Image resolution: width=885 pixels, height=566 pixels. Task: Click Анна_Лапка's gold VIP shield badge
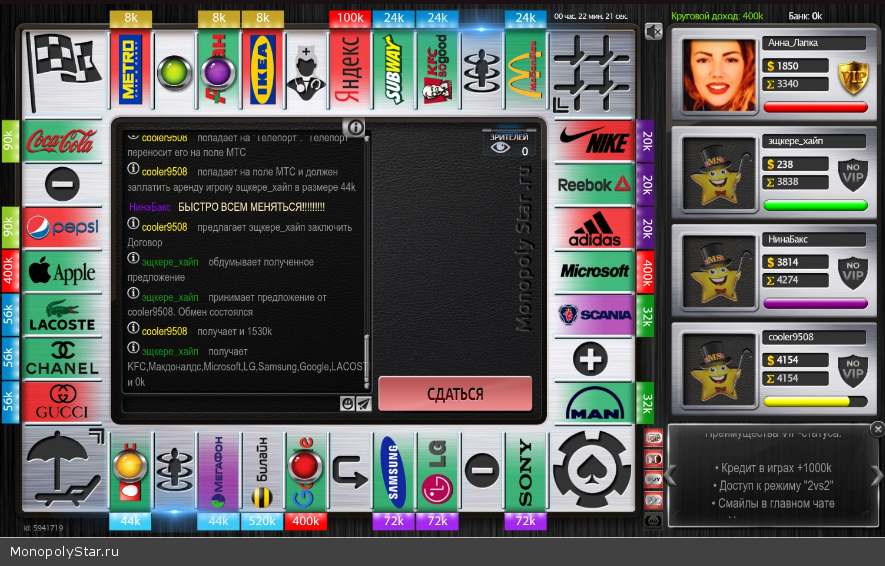point(852,77)
